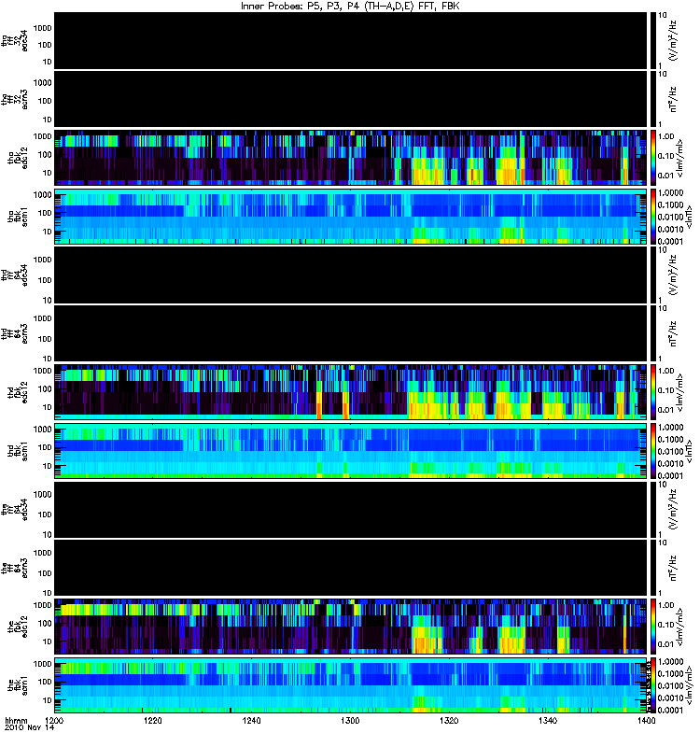Image resolution: width=700 pixels, height=747 pixels.
Task: Click the empty black tha fff edc34 panel
Action: [x=351, y=40]
